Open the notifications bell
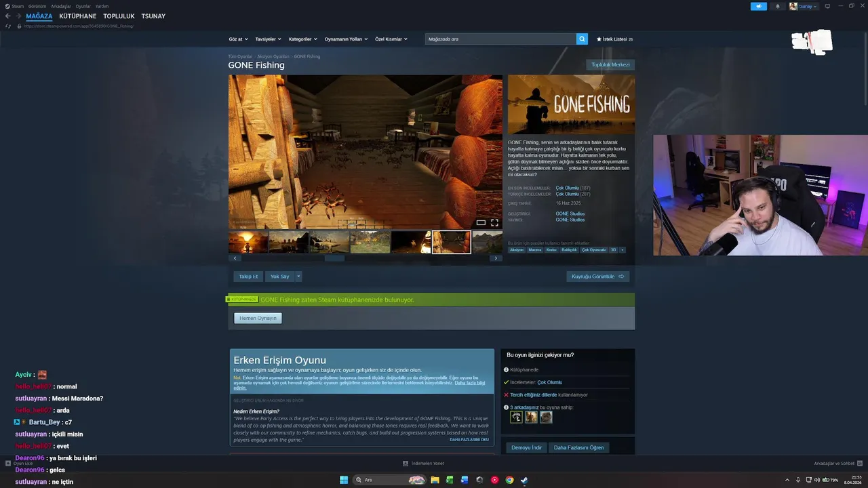Viewport: 868px width, 488px height. [778, 6]
